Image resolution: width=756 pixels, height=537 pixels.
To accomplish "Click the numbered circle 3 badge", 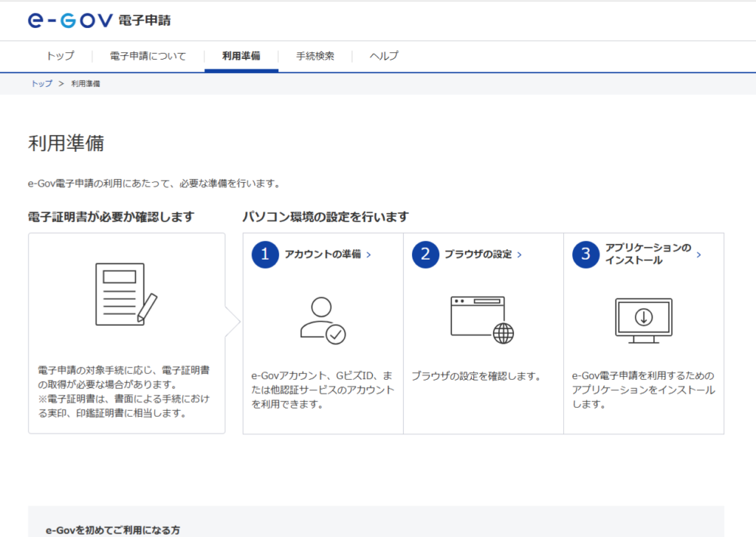I will coord(585,254).
